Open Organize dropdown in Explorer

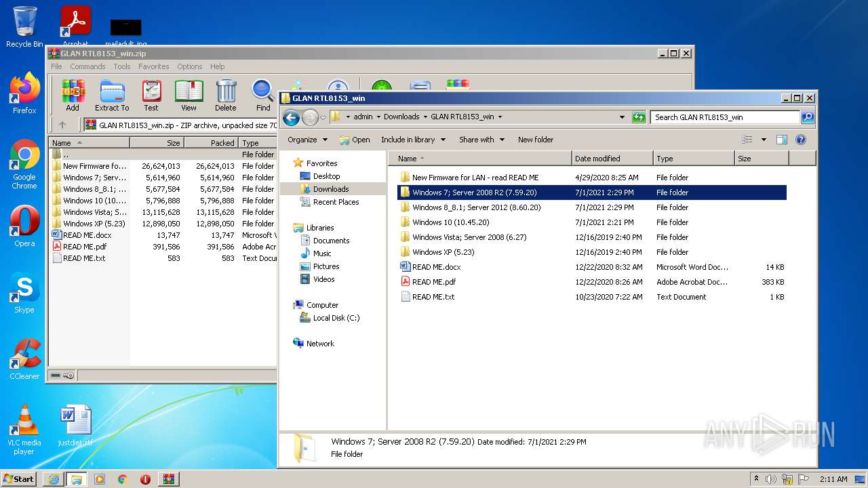coord(308,140)
